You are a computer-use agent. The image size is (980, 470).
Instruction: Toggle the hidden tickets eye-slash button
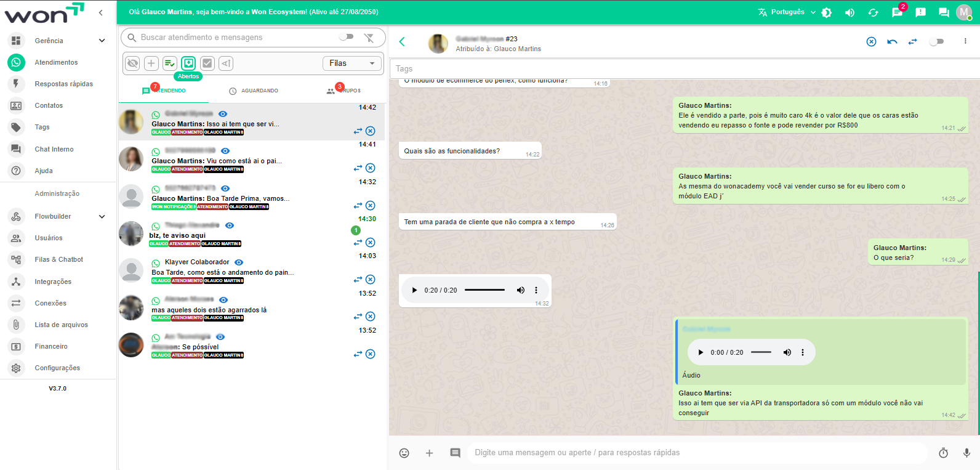(132, 63)
